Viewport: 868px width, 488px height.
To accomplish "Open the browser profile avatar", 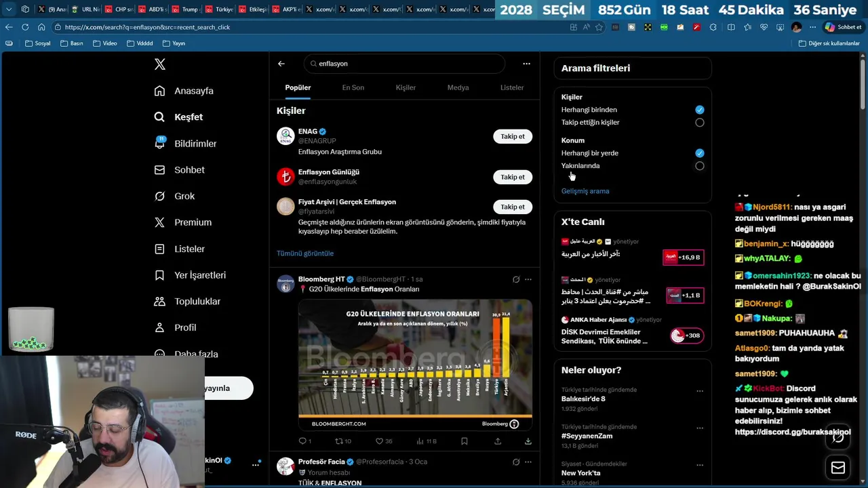I will tap(796, 27).
